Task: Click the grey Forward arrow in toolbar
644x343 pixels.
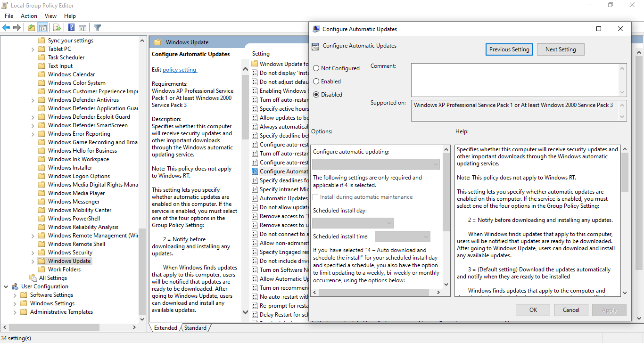Action: (17, 28)
